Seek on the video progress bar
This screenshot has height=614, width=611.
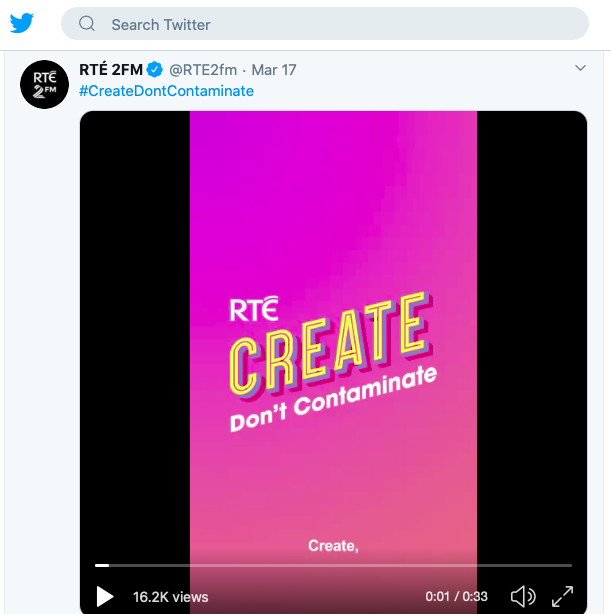[333, 565]
